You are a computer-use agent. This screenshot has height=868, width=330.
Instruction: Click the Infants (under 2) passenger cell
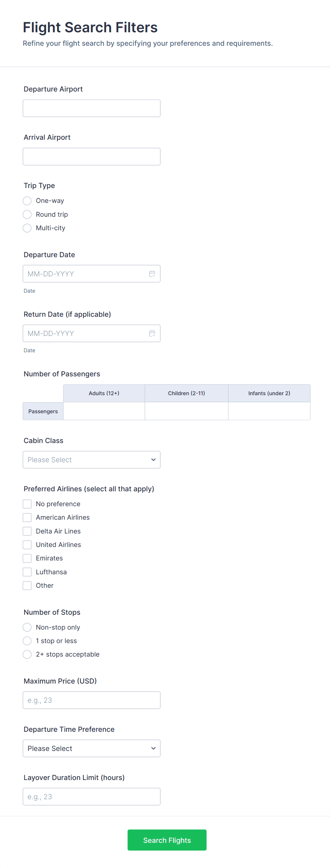click(x=269, y=411)
